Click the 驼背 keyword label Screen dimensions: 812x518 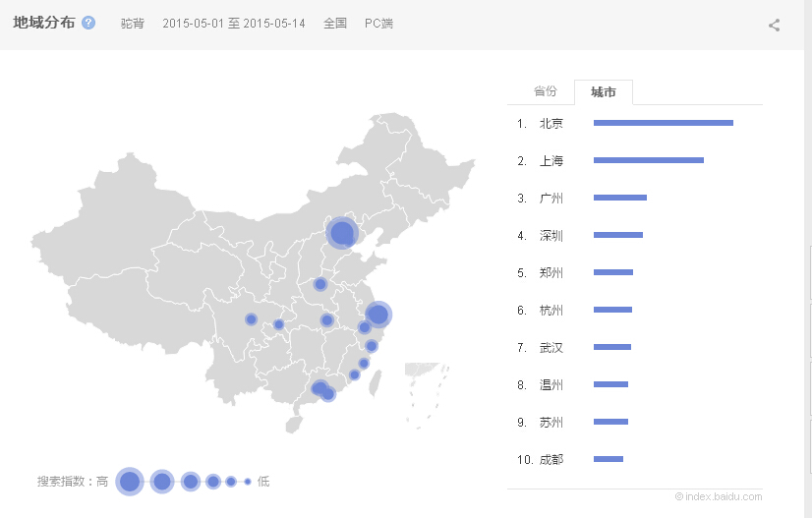point(132,24)
